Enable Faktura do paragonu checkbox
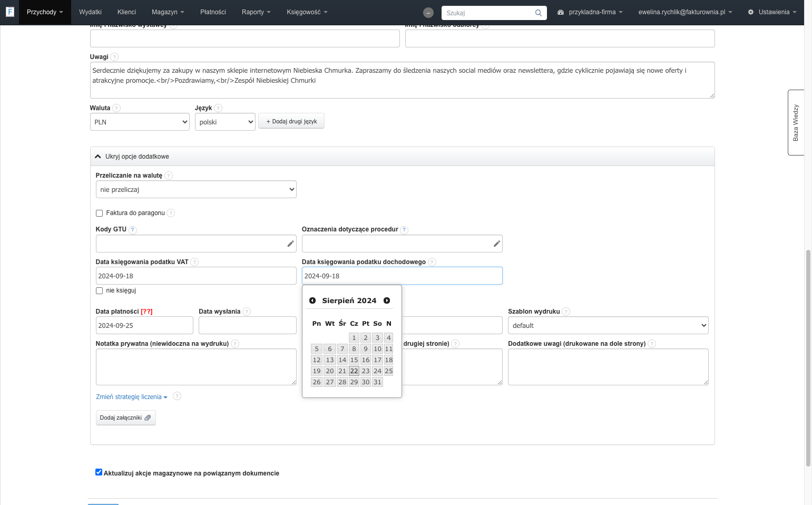The height and width of the screenshot is (505, 812). (99, 213)
